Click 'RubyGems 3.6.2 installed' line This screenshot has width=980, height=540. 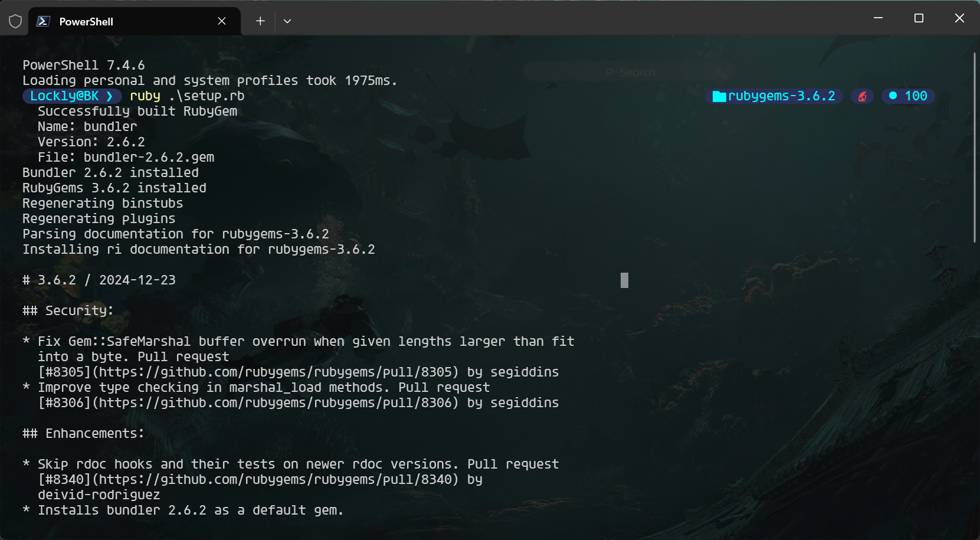pyautogui.click(x=114, y=188)
